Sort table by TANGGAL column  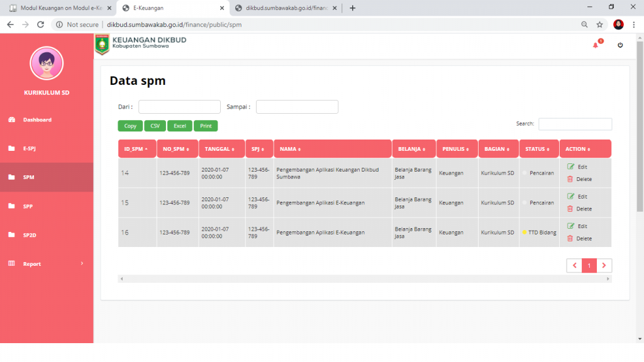pyautogui.click(x=221, y=149)
